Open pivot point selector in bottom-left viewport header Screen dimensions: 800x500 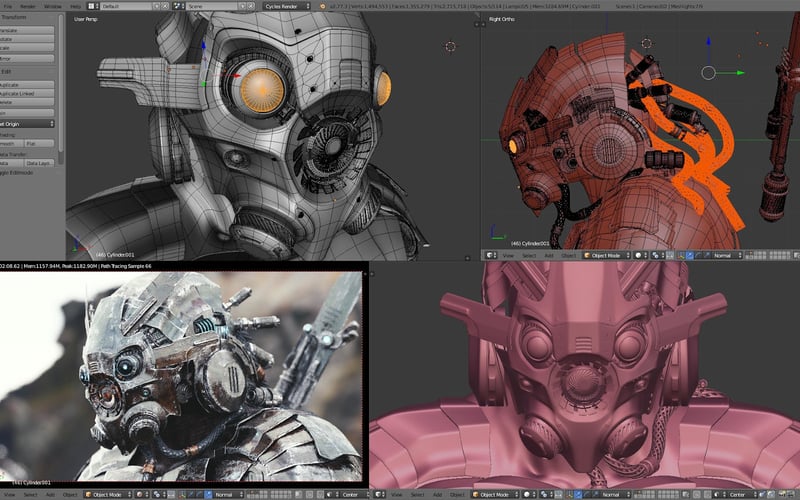tap(159, 494)
